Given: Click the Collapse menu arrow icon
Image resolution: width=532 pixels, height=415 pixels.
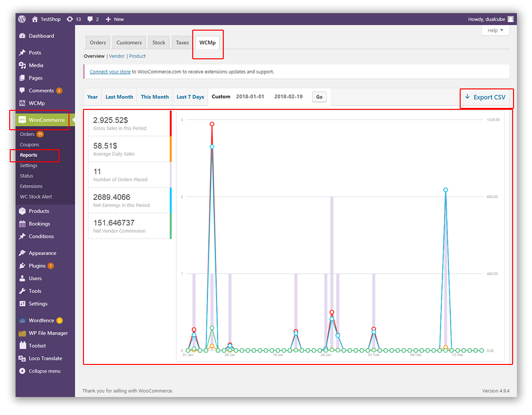Looking at the screenshot, I should pyautogui.click(x=22, y=371).
